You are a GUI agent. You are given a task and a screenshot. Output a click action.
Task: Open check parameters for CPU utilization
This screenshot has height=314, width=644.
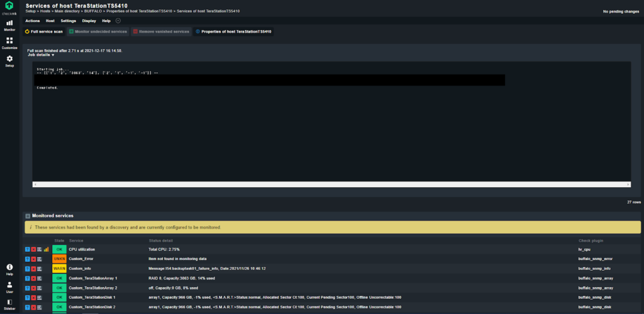40,249
